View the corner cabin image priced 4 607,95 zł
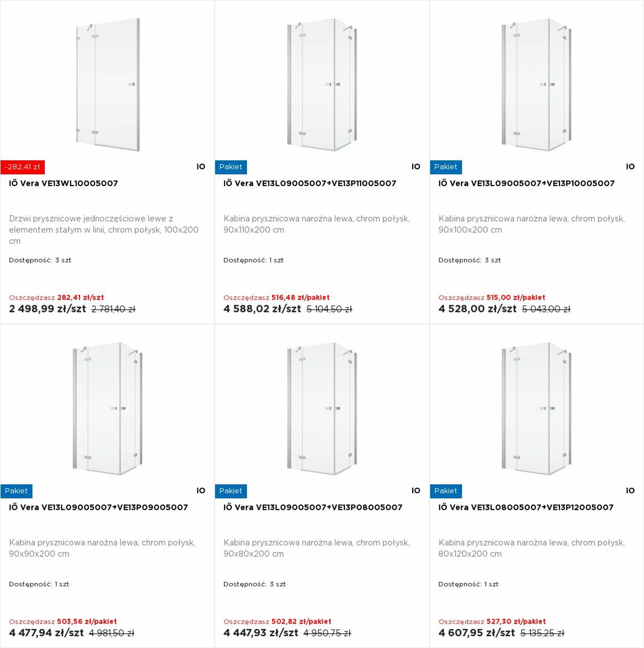644x648 pixels. click(536, 408)
